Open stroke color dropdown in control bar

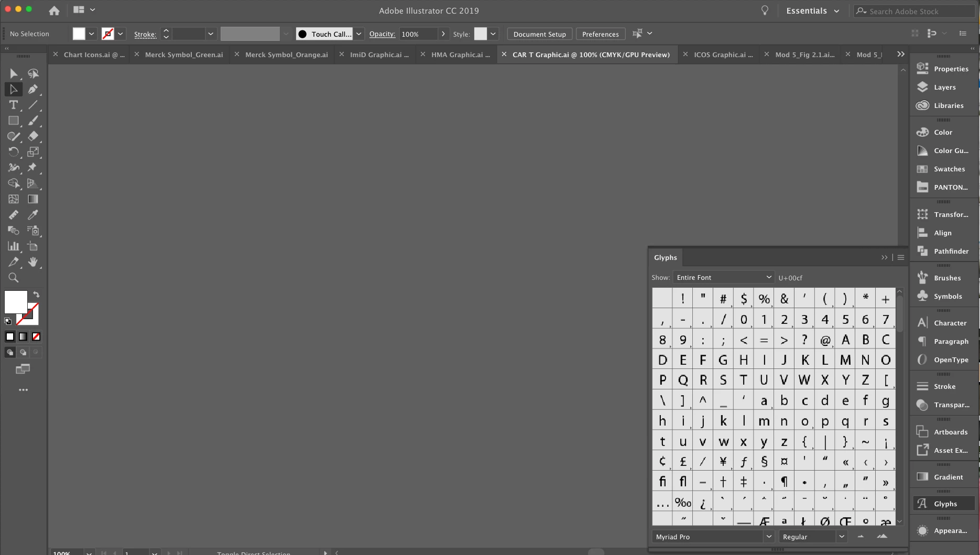click(121, 34)
